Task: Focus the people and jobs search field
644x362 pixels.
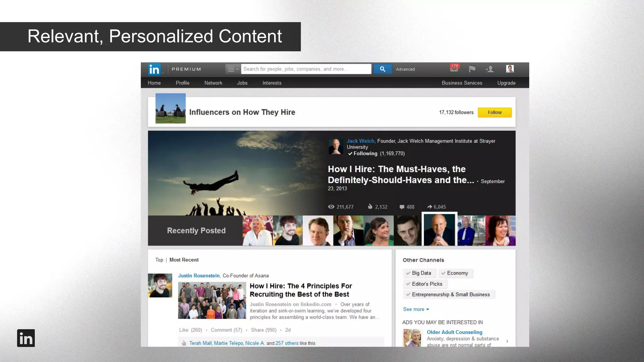Action: point(306,69)
